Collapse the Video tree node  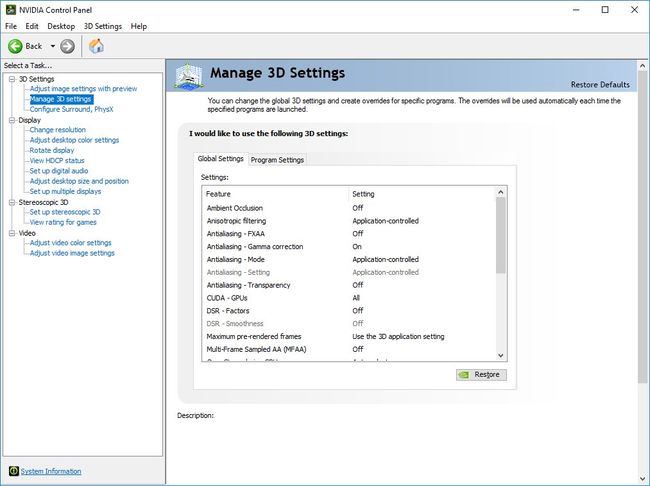(12, 233)
